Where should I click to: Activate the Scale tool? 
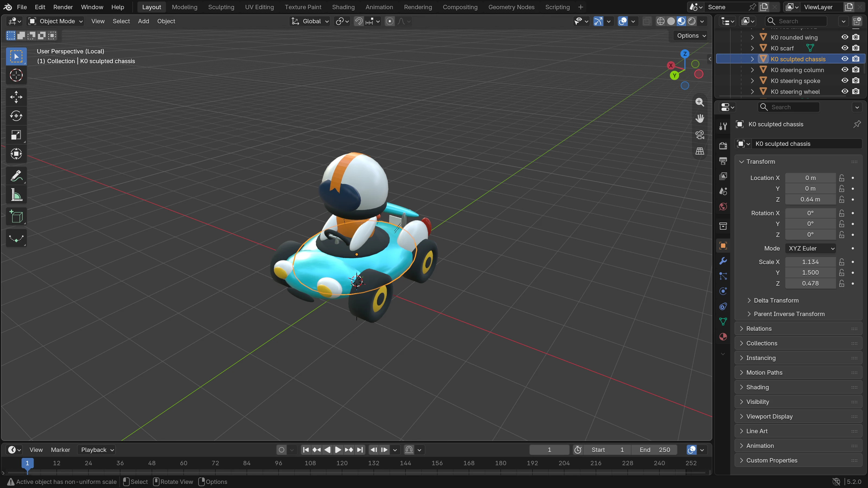[16, 135]
